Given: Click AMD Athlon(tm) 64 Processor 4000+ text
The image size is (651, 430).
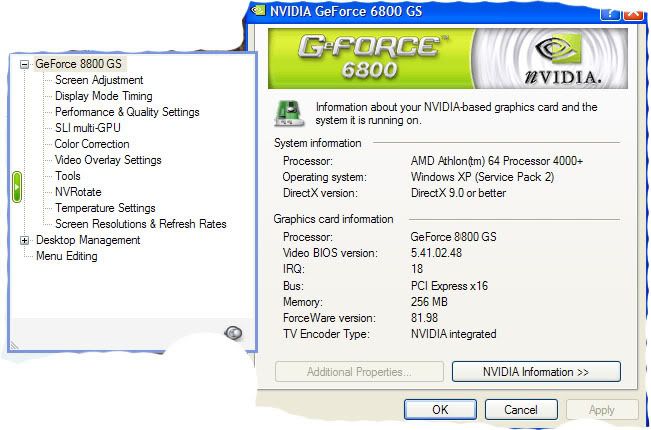Looking at the screenshot, I should tap(497, 161).
